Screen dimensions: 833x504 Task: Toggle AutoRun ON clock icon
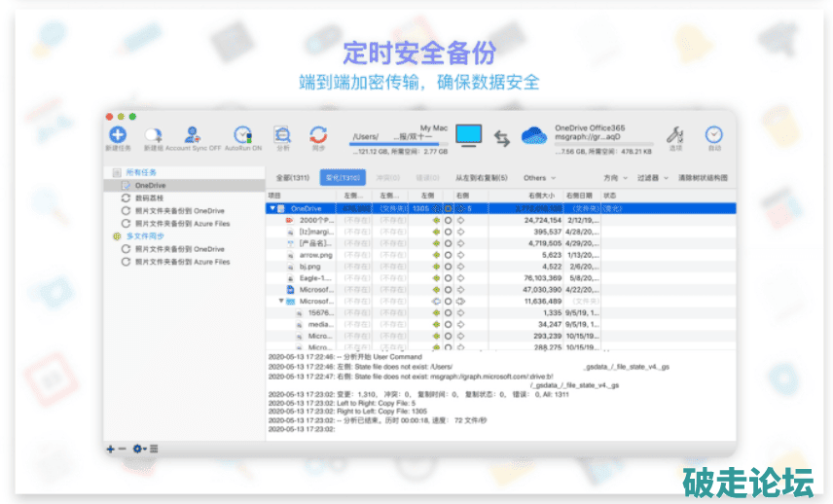[242, 135]
